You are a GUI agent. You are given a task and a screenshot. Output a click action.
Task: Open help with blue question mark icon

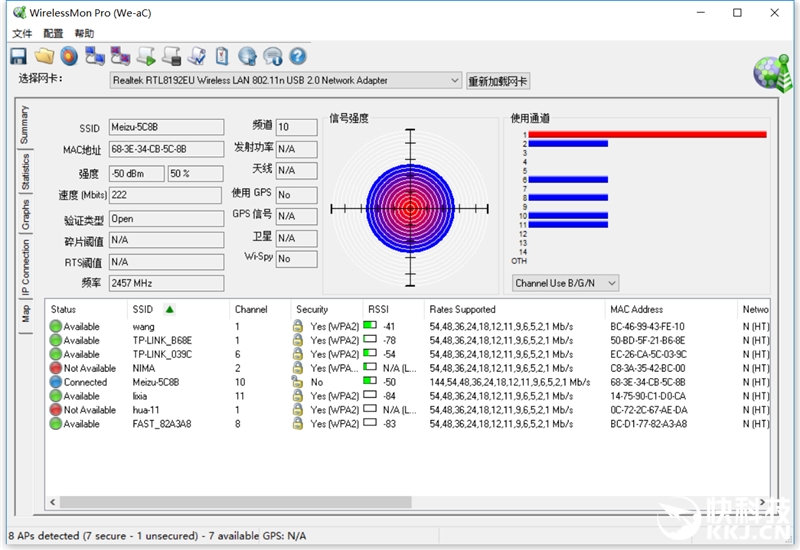click(x=298, y=56)
